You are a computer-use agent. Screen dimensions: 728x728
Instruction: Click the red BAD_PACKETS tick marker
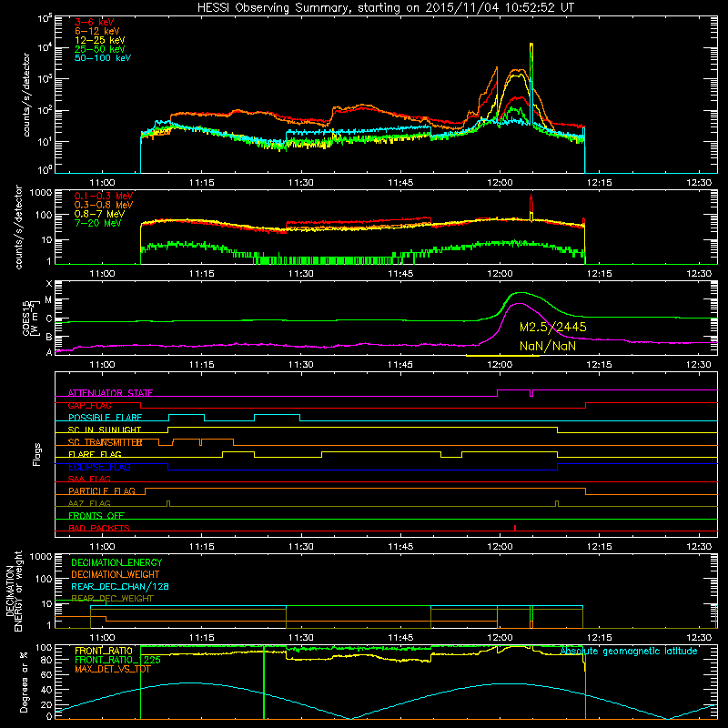515,528
